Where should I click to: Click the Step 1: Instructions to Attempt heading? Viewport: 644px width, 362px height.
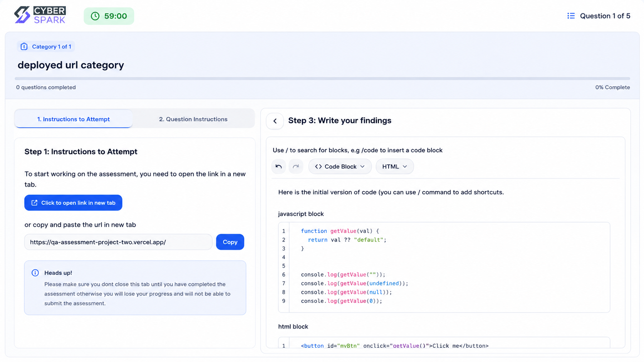[81, 152]
